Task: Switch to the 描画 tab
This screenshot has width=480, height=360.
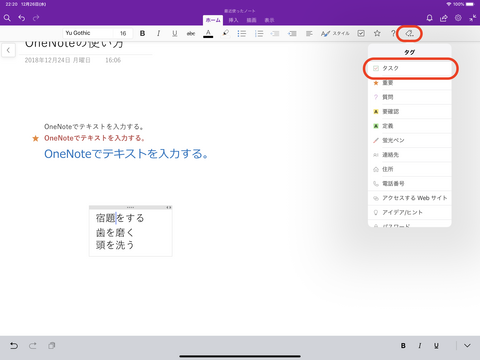Action: 251,20
